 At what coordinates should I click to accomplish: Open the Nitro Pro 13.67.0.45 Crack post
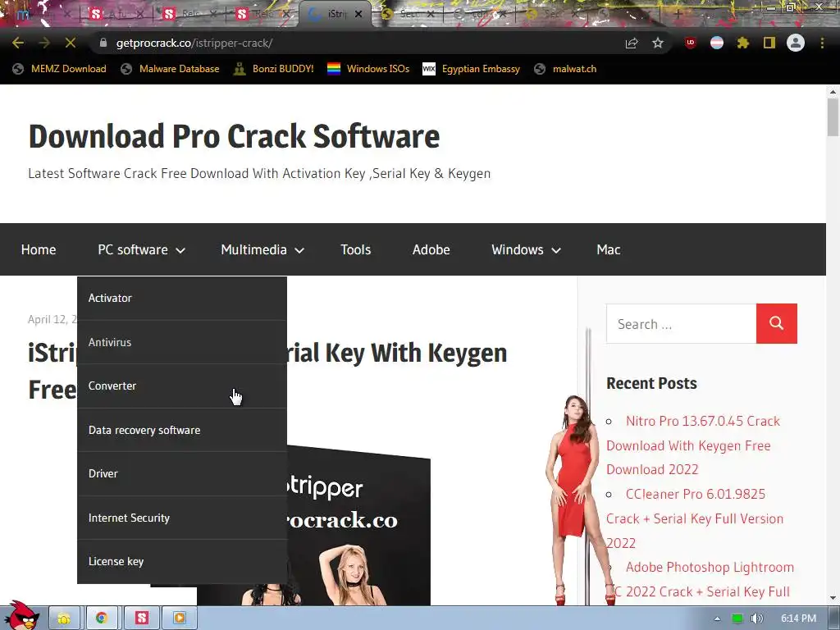pyautogui.click(x=693, y=445)
